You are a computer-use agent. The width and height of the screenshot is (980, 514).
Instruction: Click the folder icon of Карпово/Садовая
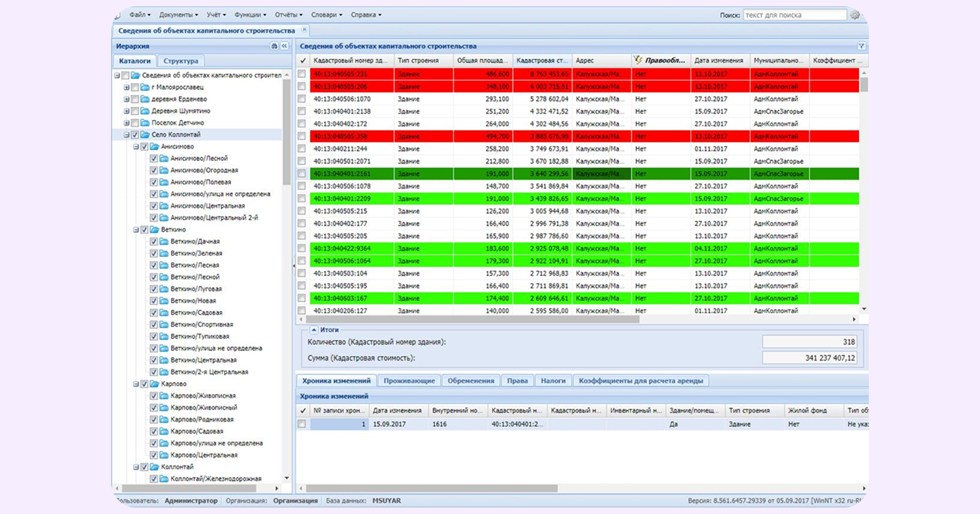164,431
